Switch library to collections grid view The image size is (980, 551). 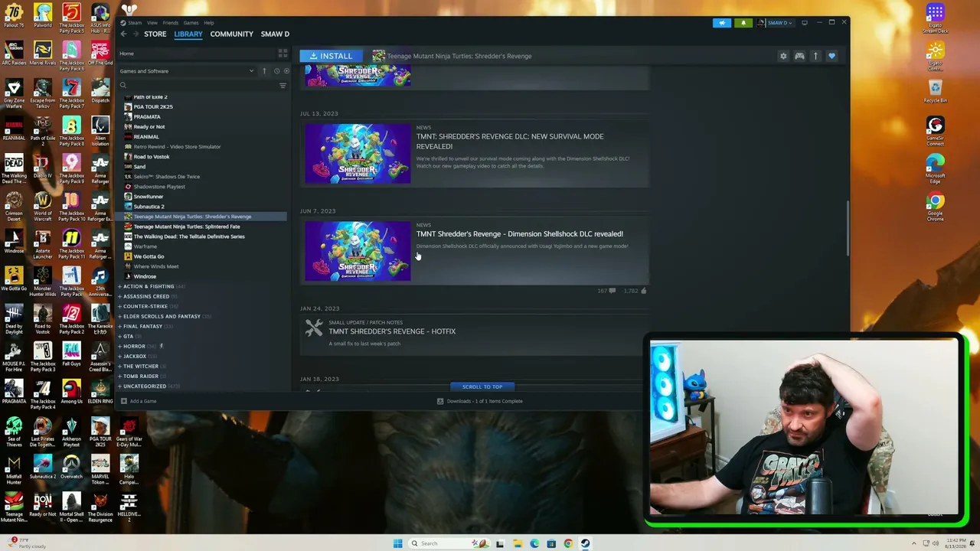[283, 54]
